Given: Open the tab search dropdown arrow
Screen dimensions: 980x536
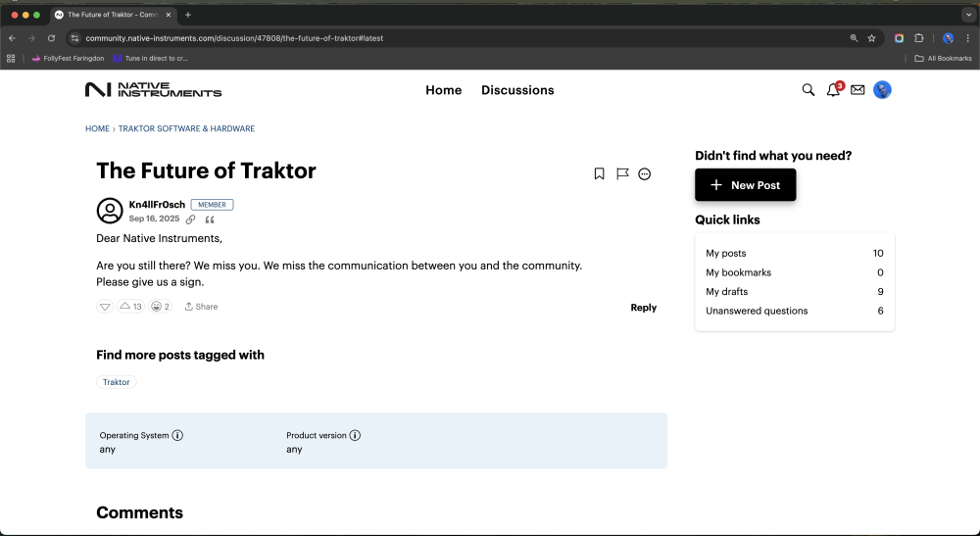Looking at the screenshot, I should click(968, 15).
